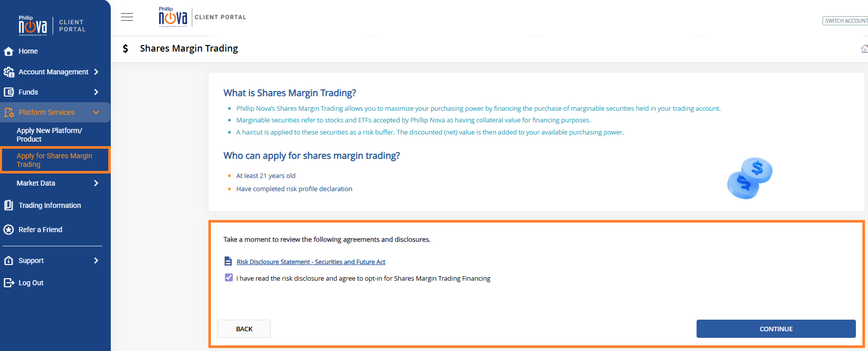
Task: Open Risk Disclosure Statement link
Action: [x=311, y=262]
